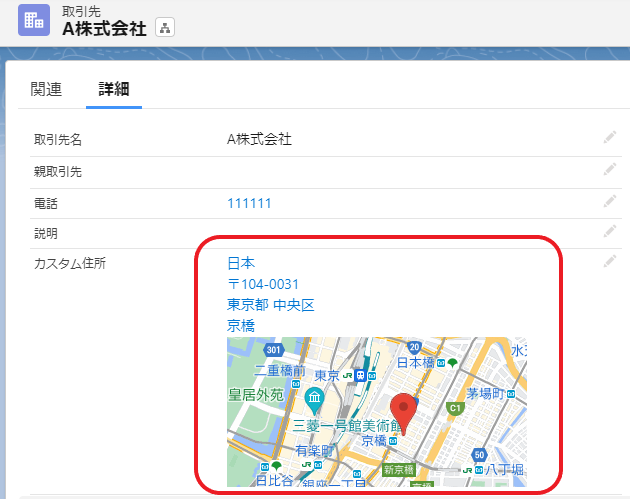
Task: Click the teal museum marker on map
Action: 314,402
